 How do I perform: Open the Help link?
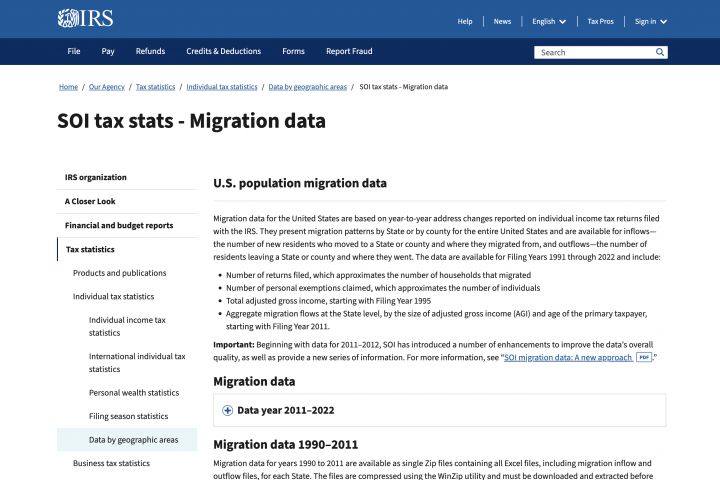click(465, 22)
